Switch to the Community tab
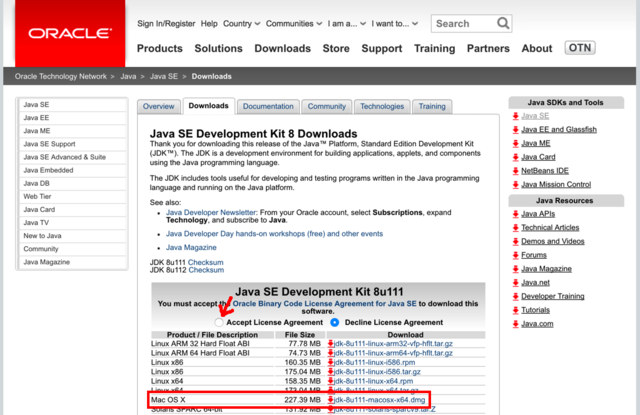The image size is (640, 415). coord(327,107)
